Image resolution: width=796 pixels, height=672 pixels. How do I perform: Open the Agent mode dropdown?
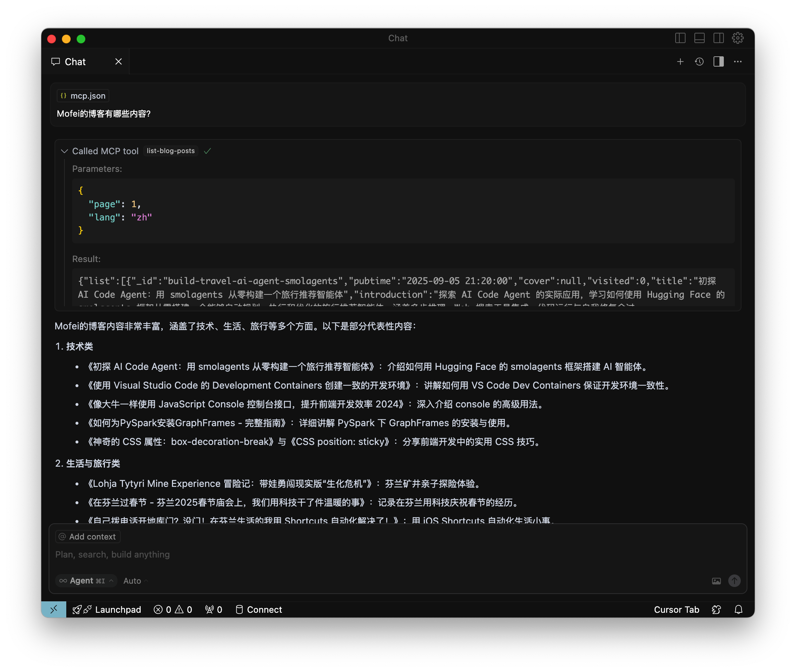(x=86, y=581)
